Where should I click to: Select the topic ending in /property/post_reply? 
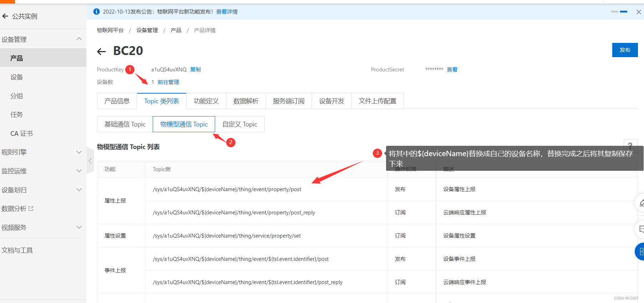(234, 213)
